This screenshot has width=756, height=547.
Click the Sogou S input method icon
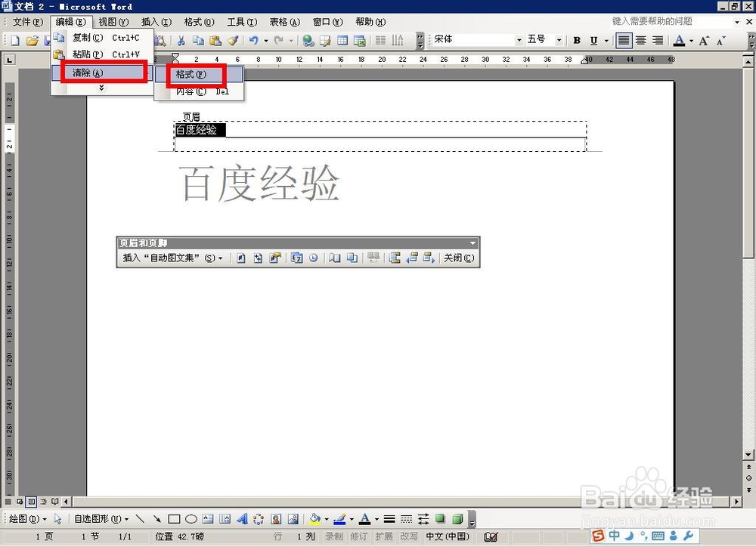point(598,536)
